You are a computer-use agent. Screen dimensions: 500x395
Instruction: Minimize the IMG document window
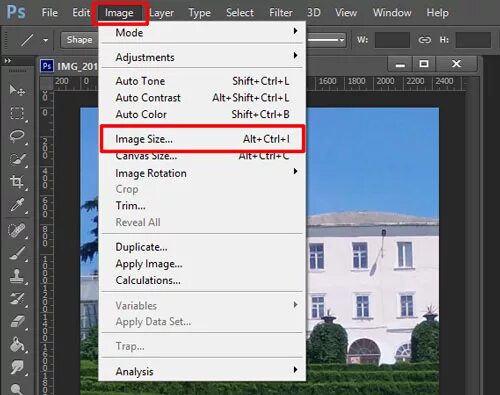(400, 64)
